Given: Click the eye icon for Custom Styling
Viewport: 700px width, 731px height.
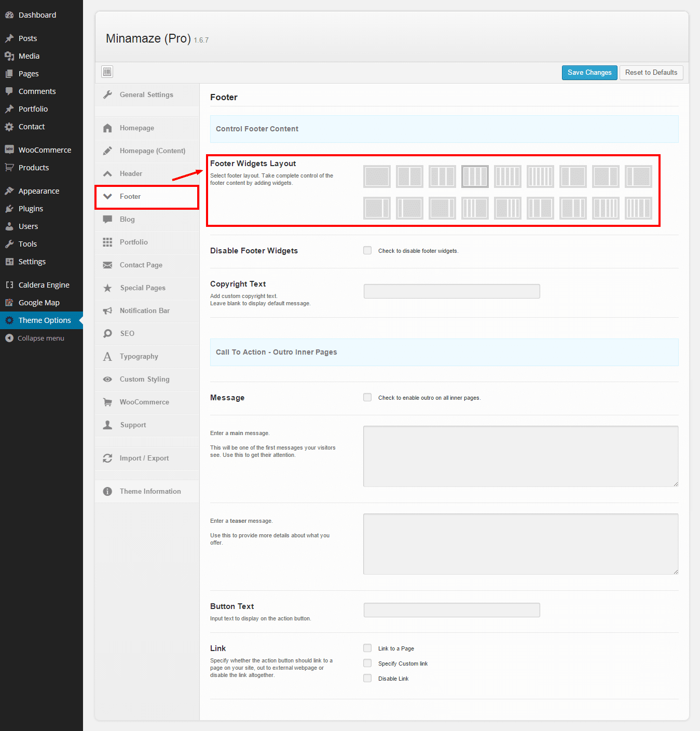Looking at the screenshot, I should pos(107,380).
